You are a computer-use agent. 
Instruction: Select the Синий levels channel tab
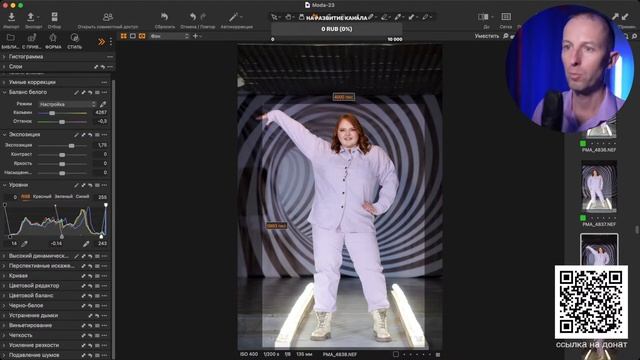pyautogui.click(x=82, y=197)
